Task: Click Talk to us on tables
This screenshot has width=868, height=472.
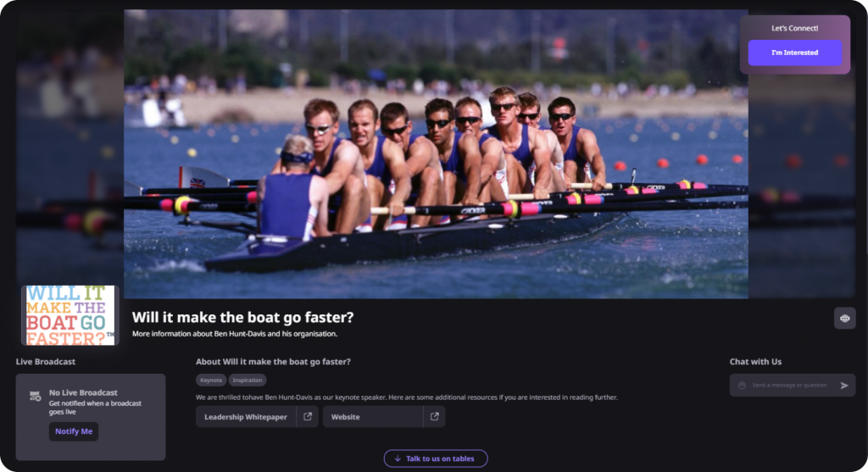Action: pyautogui.click(x=436, y=458)
